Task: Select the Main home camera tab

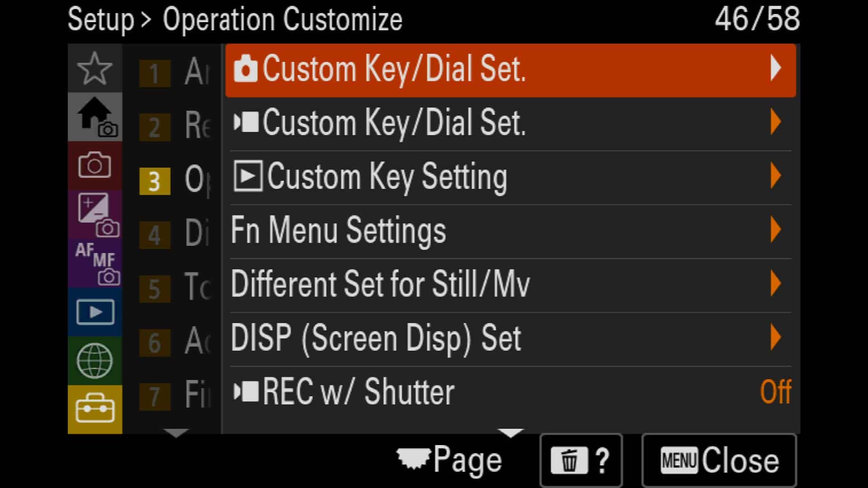Action: click(94, 117)
